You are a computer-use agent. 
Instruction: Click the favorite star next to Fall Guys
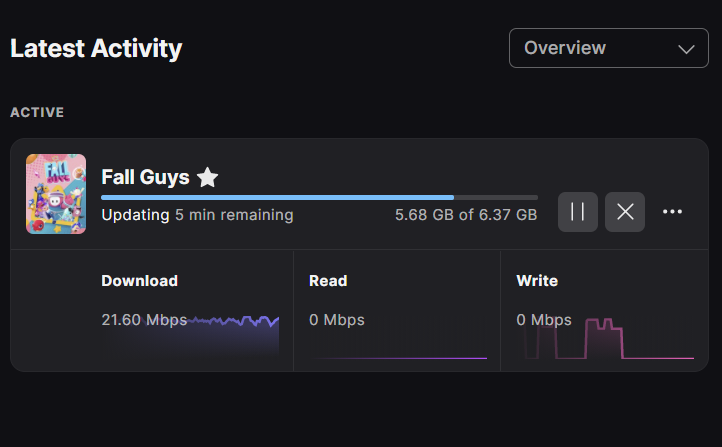tap(207, 177)
